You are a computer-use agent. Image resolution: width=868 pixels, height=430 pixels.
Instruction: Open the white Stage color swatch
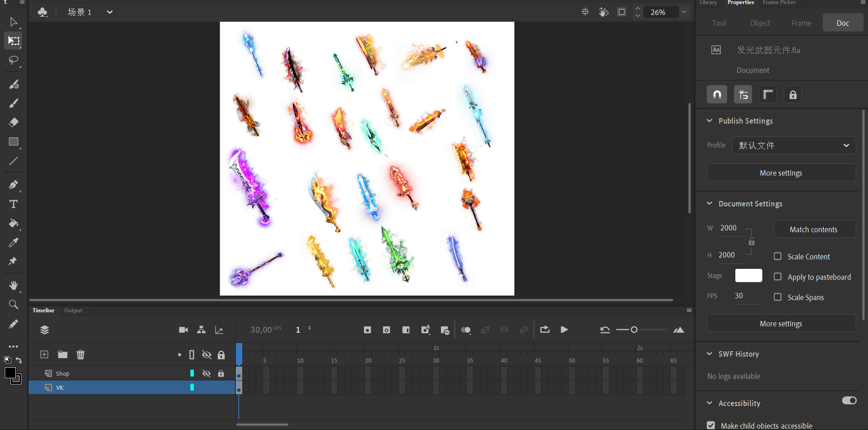(748, 276)
